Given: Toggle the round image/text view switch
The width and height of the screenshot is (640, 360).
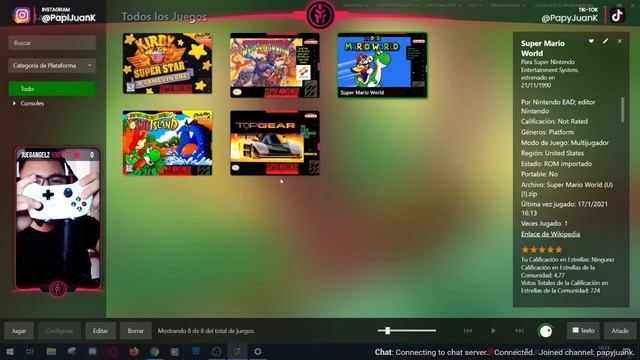Looking at the screenshot, I should coord(546,331).
